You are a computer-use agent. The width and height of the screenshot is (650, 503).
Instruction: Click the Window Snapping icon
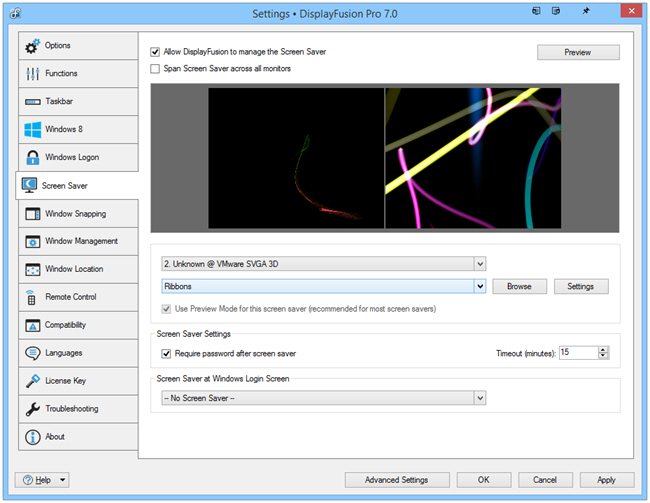tap(33, 214)
